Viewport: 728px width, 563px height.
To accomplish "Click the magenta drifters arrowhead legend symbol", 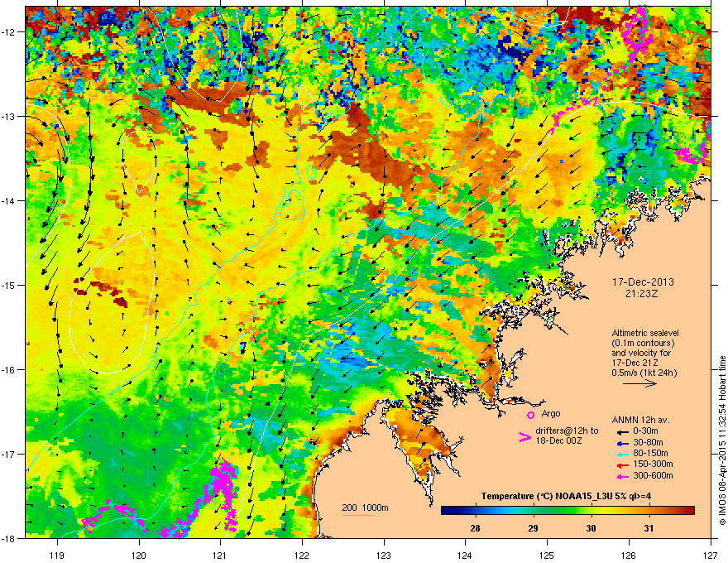I will (x=524, y=436).
